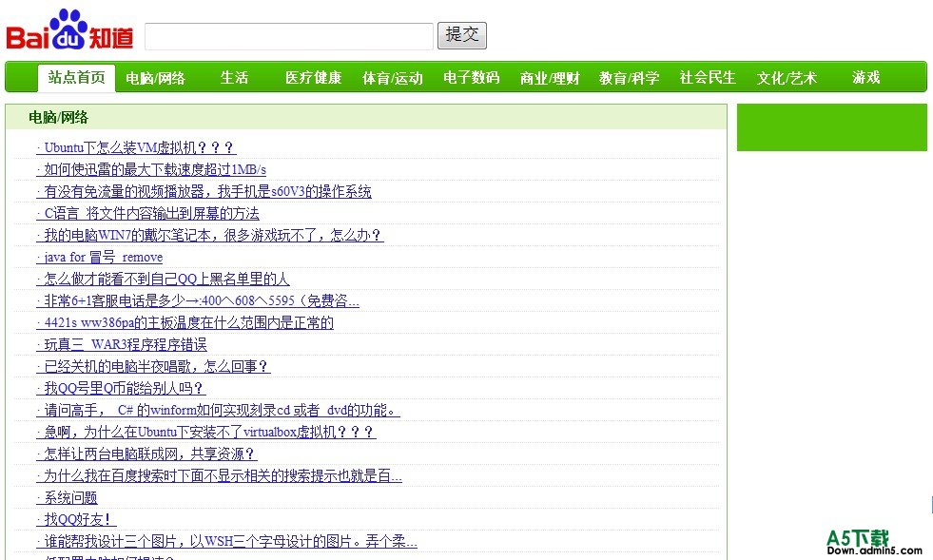Image resolution: width=933 pixels, height=560 pixels.
Task: Open the 生活 category
Action: tap(234, 78)
